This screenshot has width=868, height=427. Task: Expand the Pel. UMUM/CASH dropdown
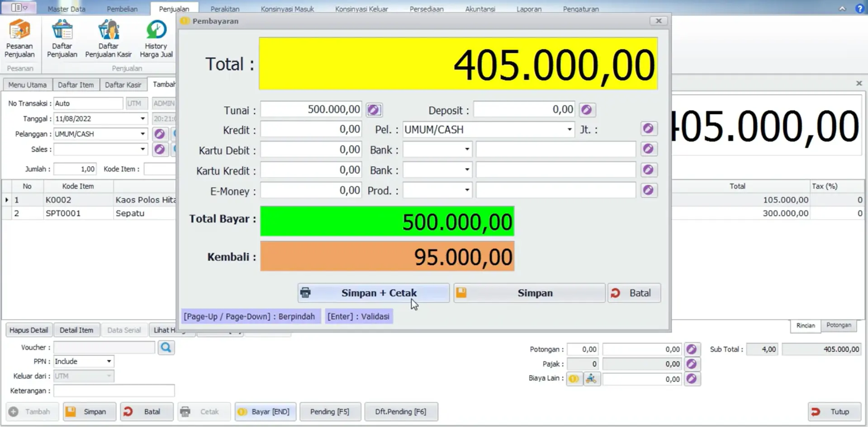tap(569, 130)
